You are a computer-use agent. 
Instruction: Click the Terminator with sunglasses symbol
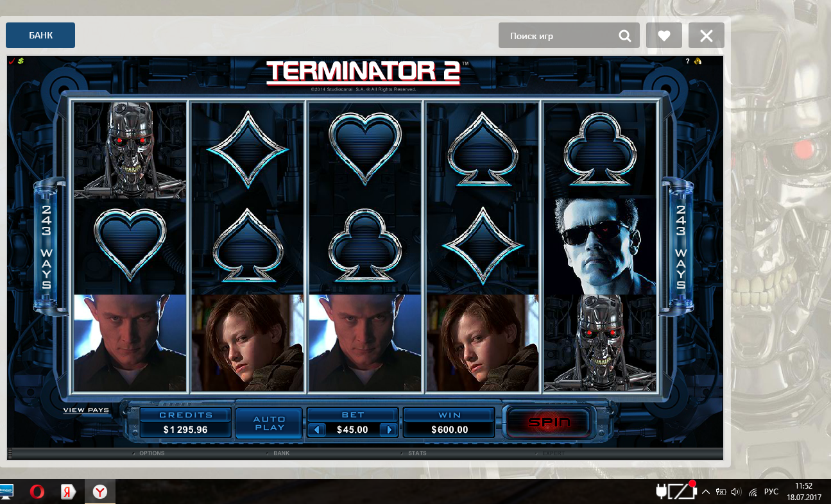pyautogui.click(x=600, y=246)
